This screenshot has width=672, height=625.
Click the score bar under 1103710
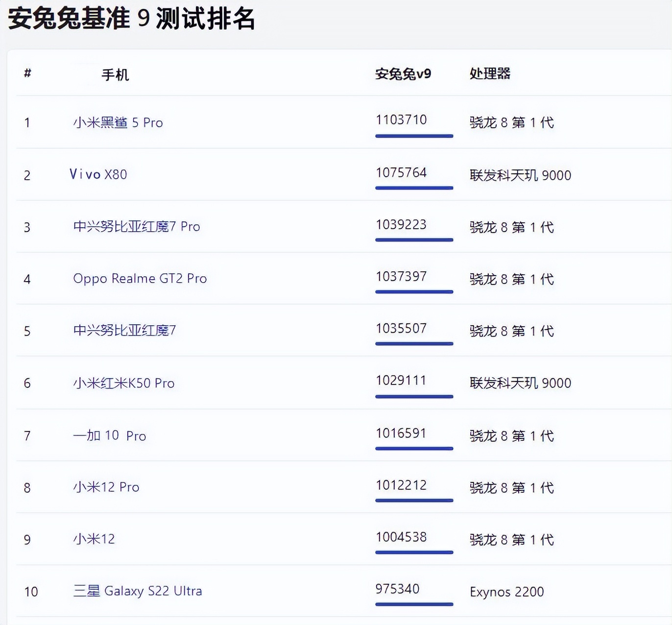(414, 136)
